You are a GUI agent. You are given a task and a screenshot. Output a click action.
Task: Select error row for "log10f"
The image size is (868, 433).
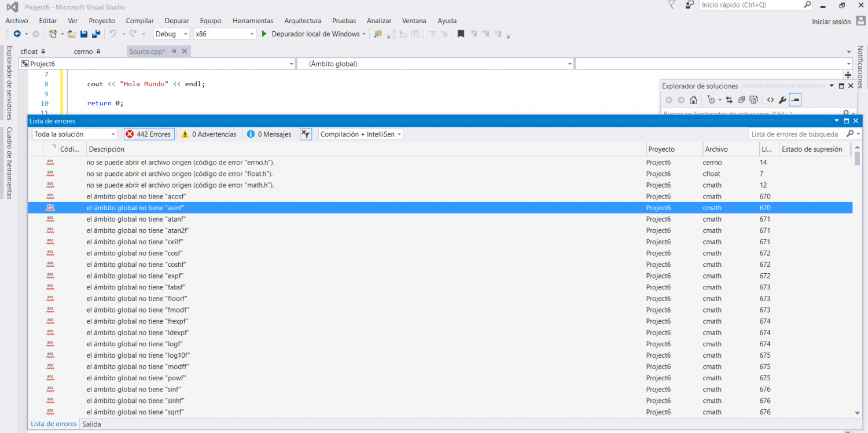[x=440, y=355]
